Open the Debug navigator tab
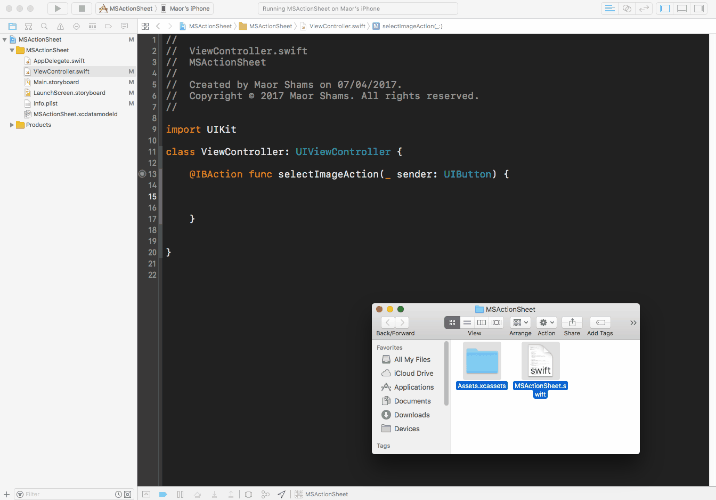The image size is (716, 500). pos(92,26)
